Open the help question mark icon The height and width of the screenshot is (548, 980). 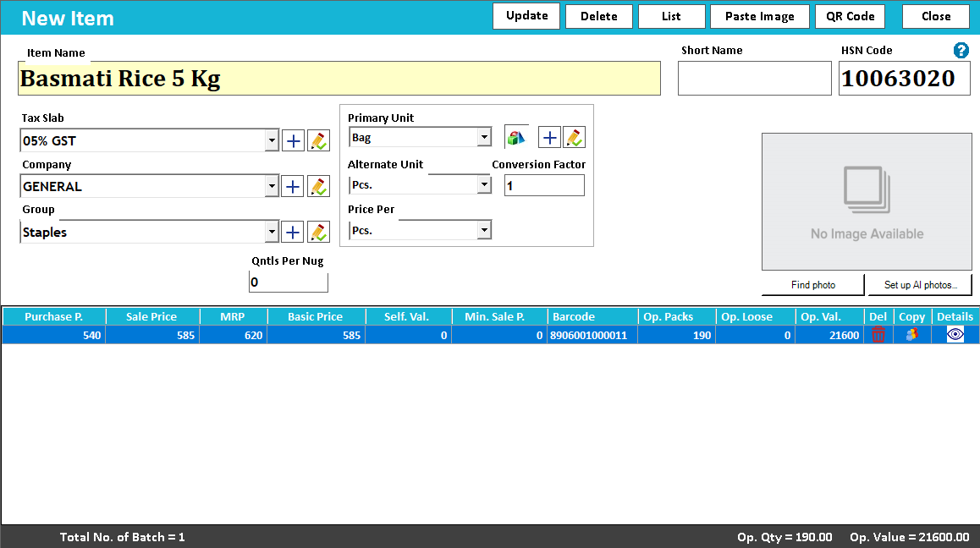point(961,50)
